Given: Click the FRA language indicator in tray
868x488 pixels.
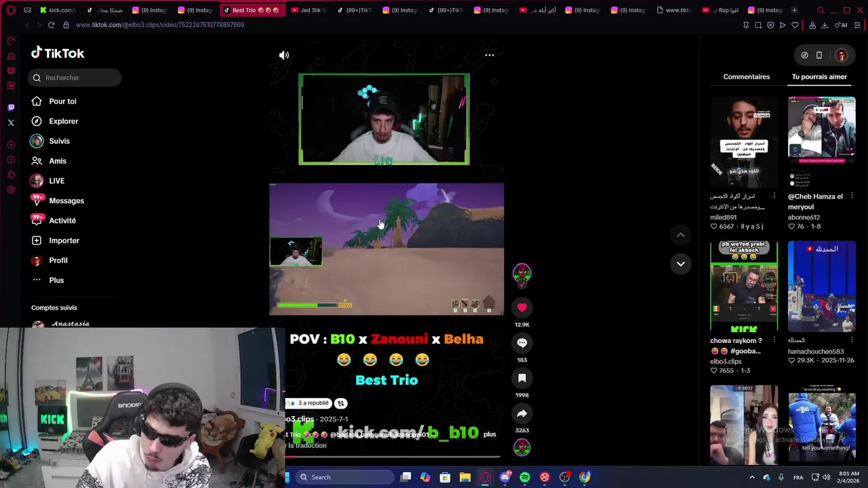Looking at the screenshot, I should (798, 477).
